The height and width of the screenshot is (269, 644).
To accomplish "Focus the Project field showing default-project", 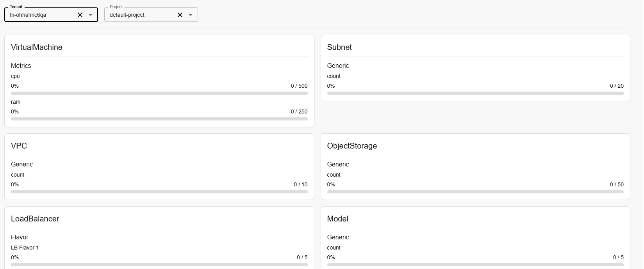I will point(139,15).
